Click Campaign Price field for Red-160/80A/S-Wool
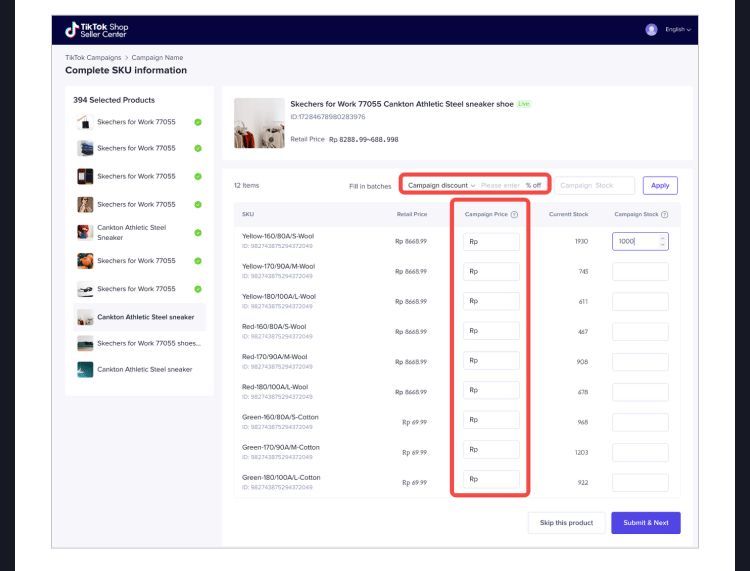This screenshot has height=571, width=750. (491, 331)
